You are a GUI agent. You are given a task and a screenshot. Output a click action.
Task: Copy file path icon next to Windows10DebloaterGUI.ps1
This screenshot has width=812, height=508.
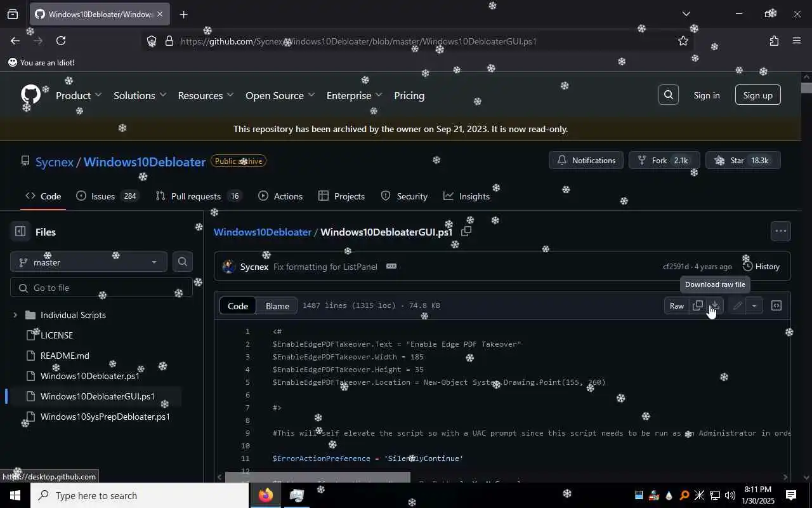coord(466,232)
